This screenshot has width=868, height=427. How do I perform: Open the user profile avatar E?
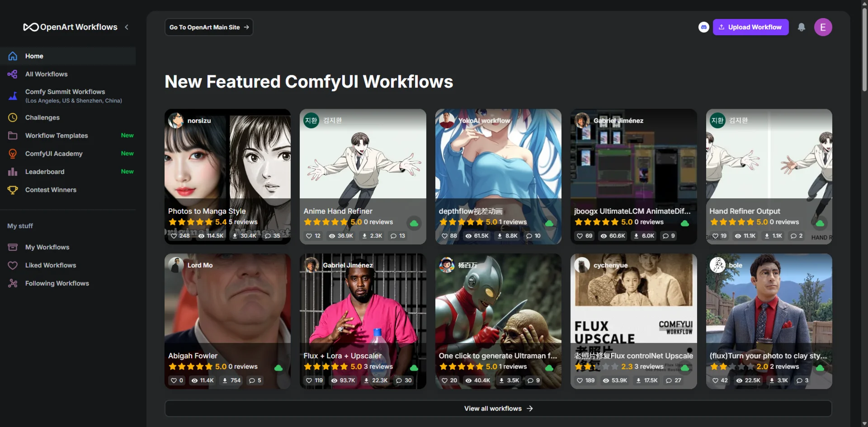[823, 27]
